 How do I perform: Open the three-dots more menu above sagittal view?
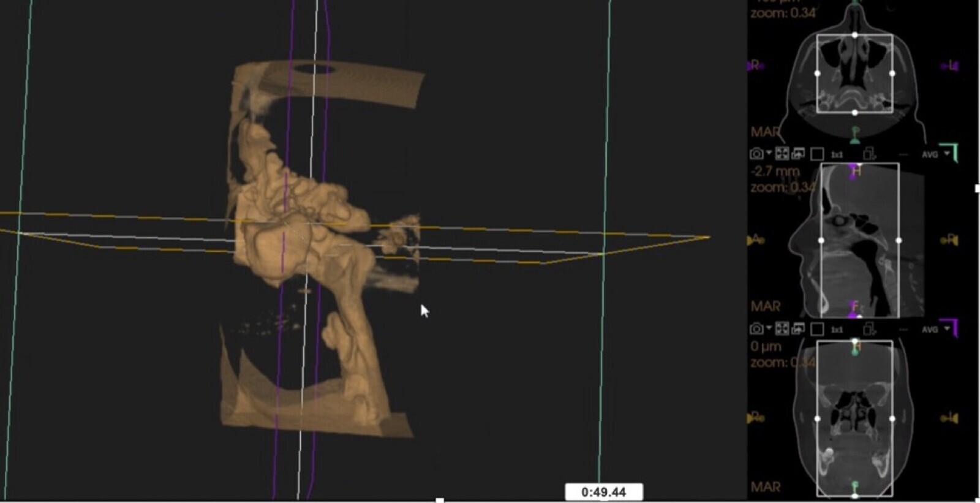coord(903,154)
